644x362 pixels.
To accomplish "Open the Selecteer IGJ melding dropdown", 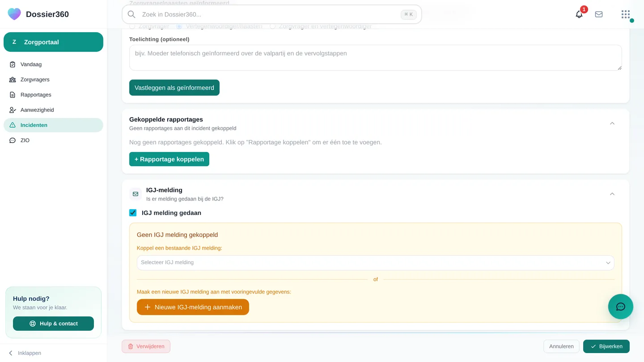I will [x=376, y=263].
